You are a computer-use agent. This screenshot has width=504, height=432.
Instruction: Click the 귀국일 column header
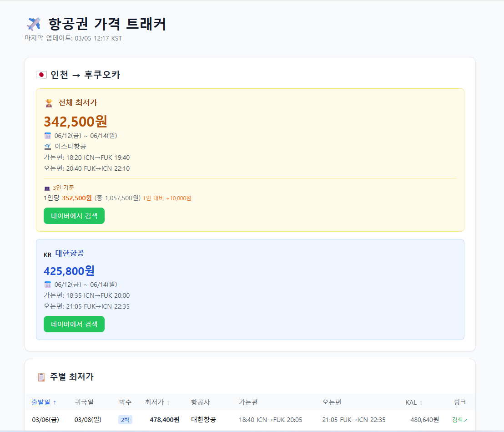[85, 402]
